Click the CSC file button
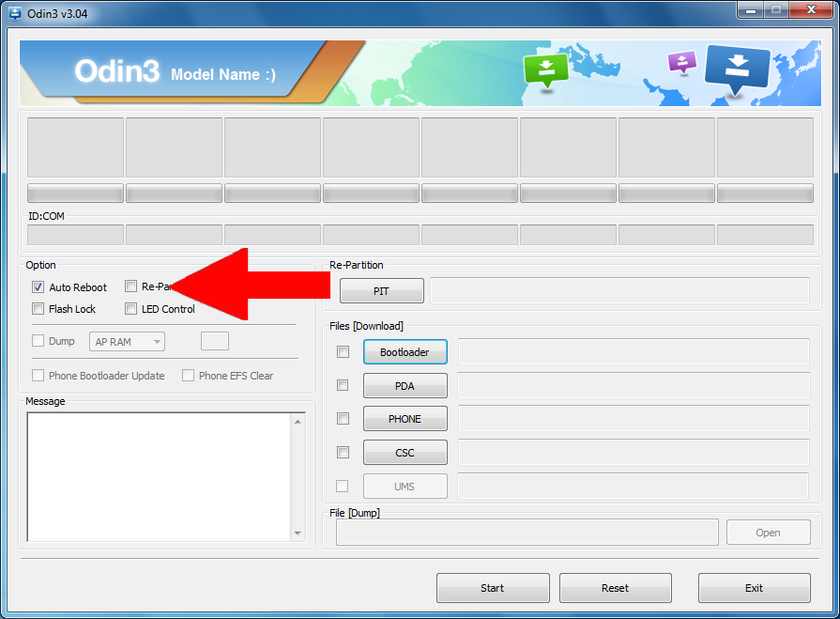Image resolution: width=840 pixels, height=619 pixels. (405, 453)
